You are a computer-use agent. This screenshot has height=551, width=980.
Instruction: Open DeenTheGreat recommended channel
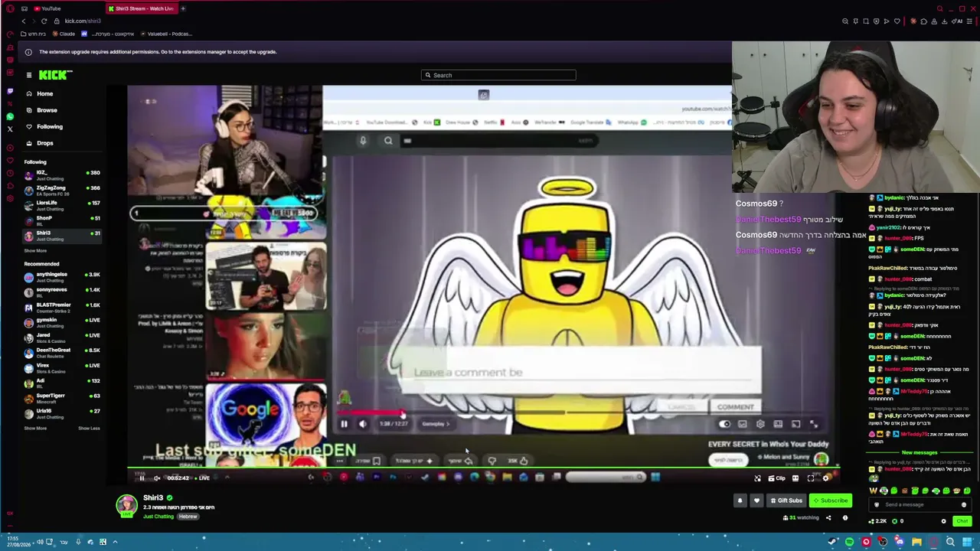[x=63, y=352]
